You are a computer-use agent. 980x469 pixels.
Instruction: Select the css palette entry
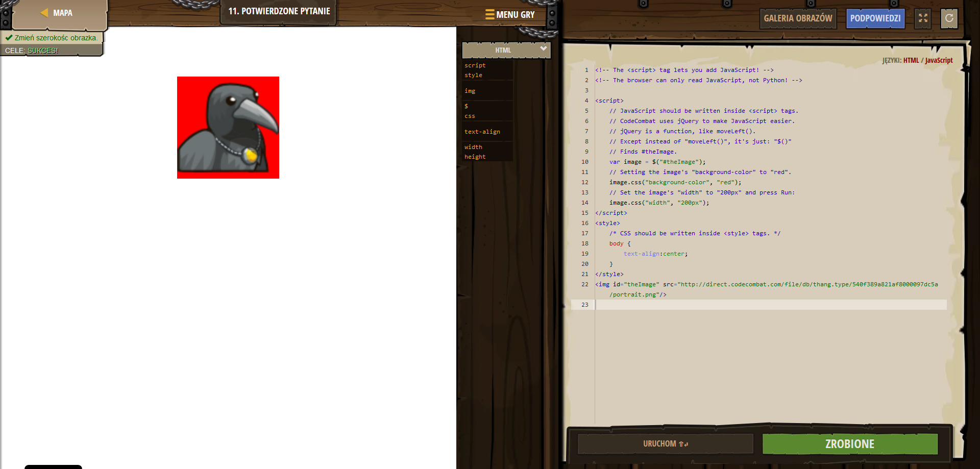470,116
